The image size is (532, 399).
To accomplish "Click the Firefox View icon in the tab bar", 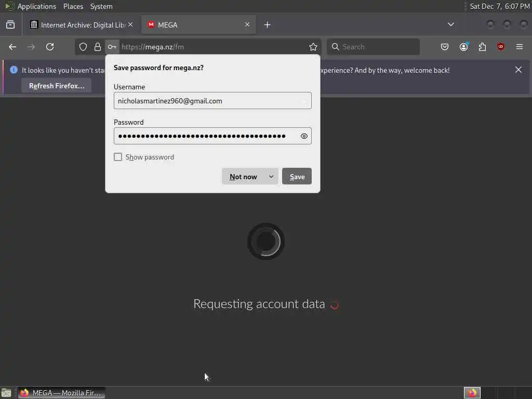I will pyautogui.click(x=10, y=25).
